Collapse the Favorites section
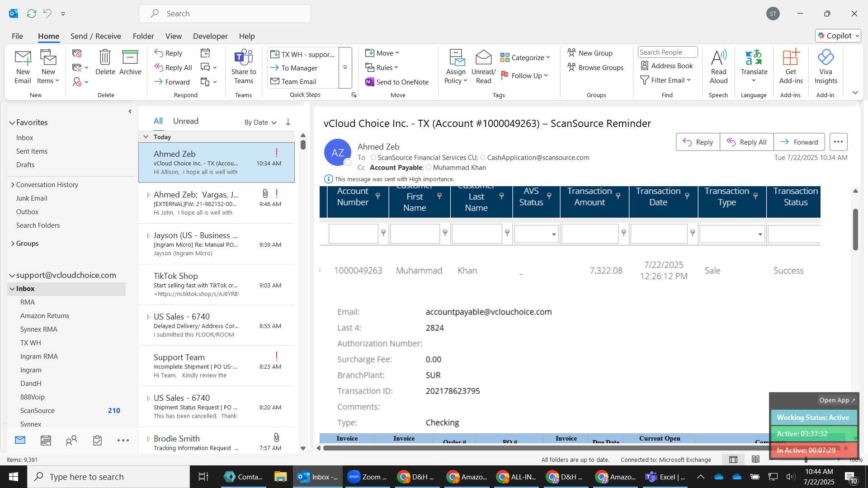The height and width of the screenshot is (488, 868). [x=12, y=122]
